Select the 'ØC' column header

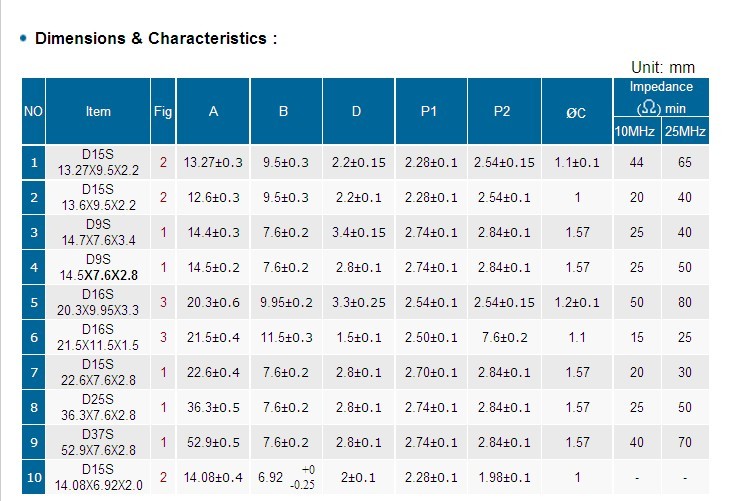577,111
